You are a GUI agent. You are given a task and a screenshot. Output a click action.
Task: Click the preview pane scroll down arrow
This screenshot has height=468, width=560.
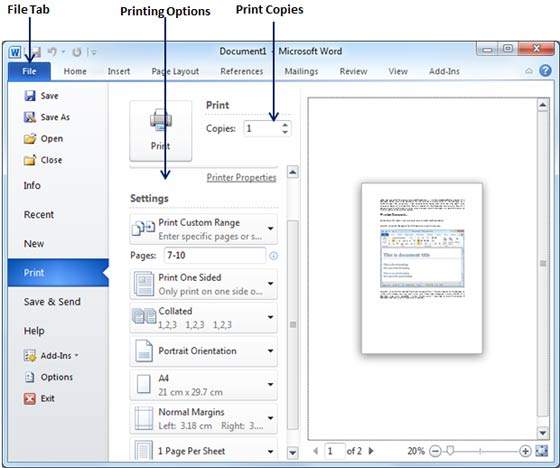543,433
